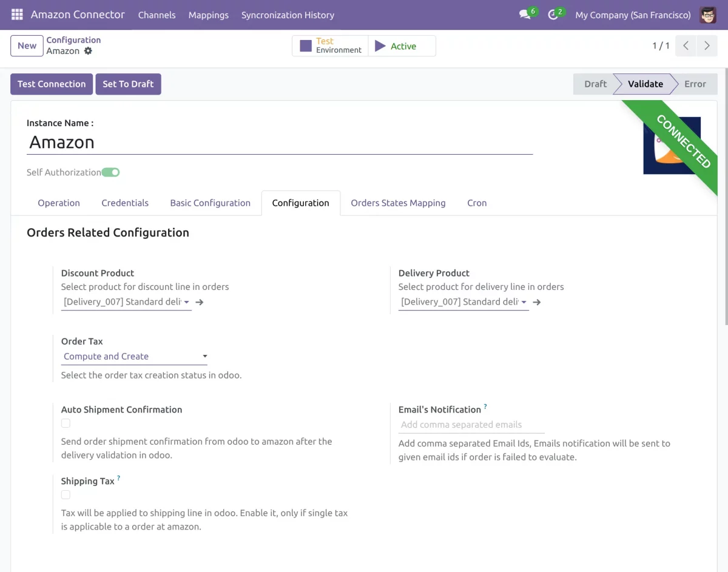This screenshot has width=728, height=572.
Task: Open Discount Product external link arrow
Action: (200, 302)
